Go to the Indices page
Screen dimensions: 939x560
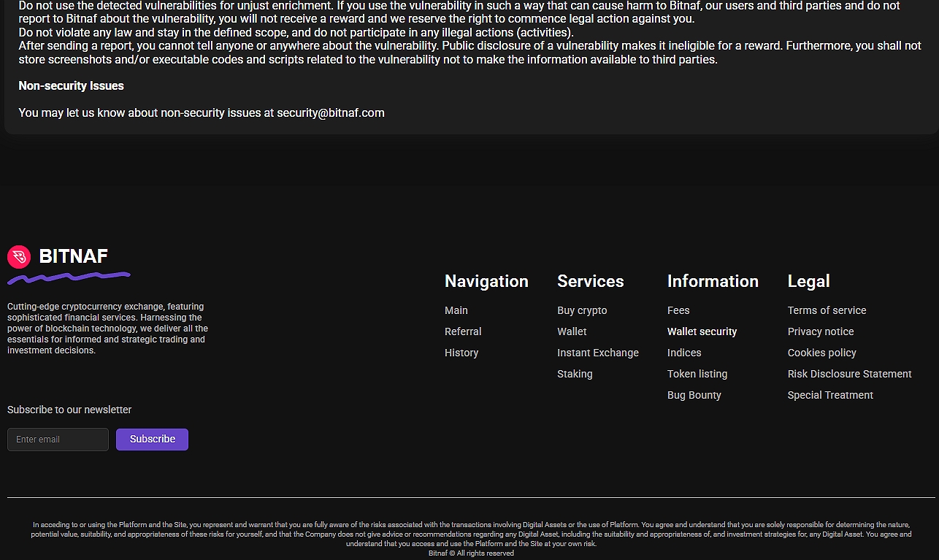684,353
